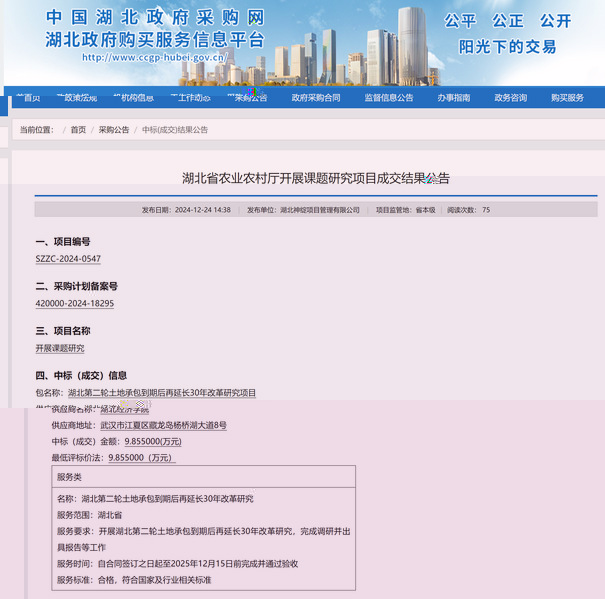Click the 当前位置 breadcrumb label

[37, 130]
